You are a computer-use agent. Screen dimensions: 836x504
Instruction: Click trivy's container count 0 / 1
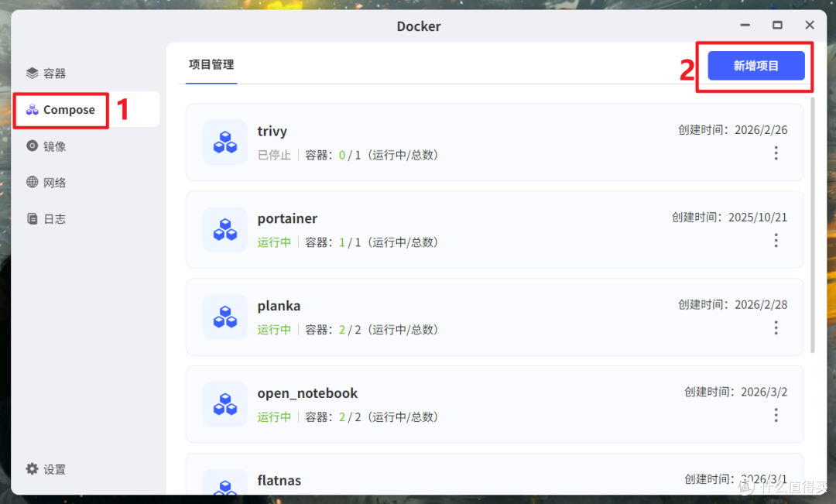[350, 155]
